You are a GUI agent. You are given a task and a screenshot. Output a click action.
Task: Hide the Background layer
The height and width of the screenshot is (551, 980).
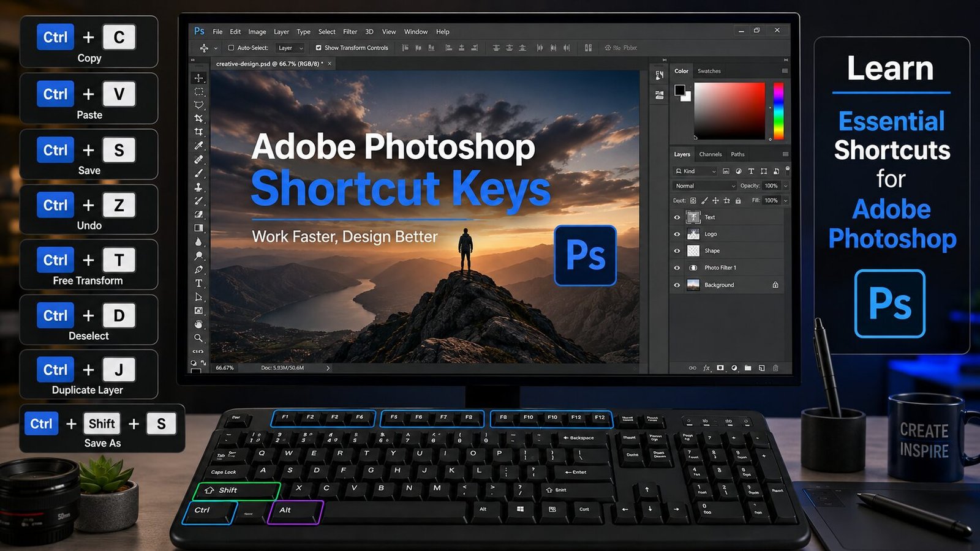pyautogui.click(x=677, y=285)
